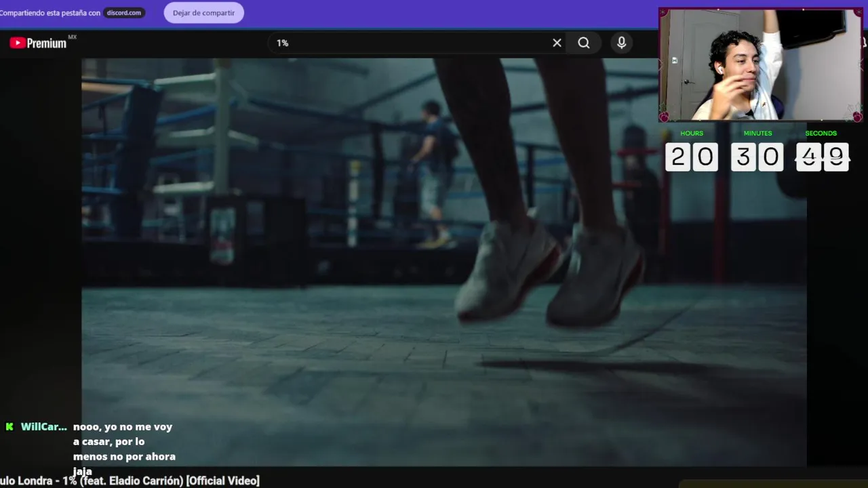Clear the search box with the X icon
Image resolution: width=868 pixels, height=488 pixels.
(x=557, y=43)
